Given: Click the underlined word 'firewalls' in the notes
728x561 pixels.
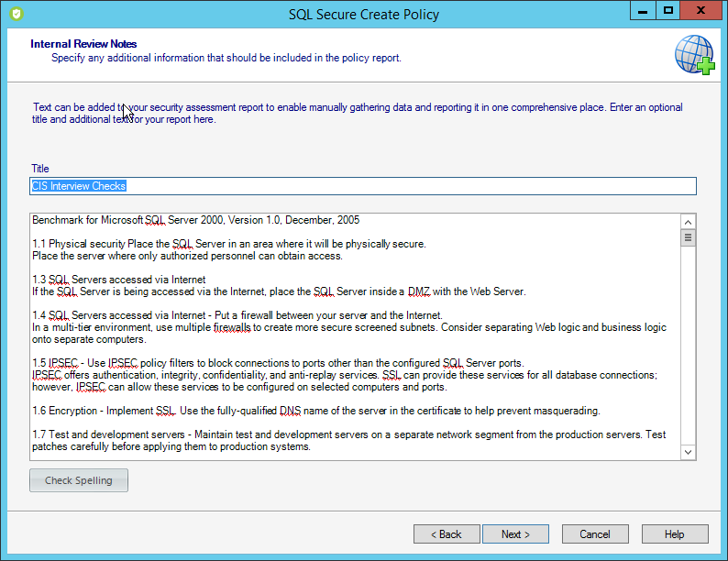Looking at the screenshot, I should click(x=232, y=327).
